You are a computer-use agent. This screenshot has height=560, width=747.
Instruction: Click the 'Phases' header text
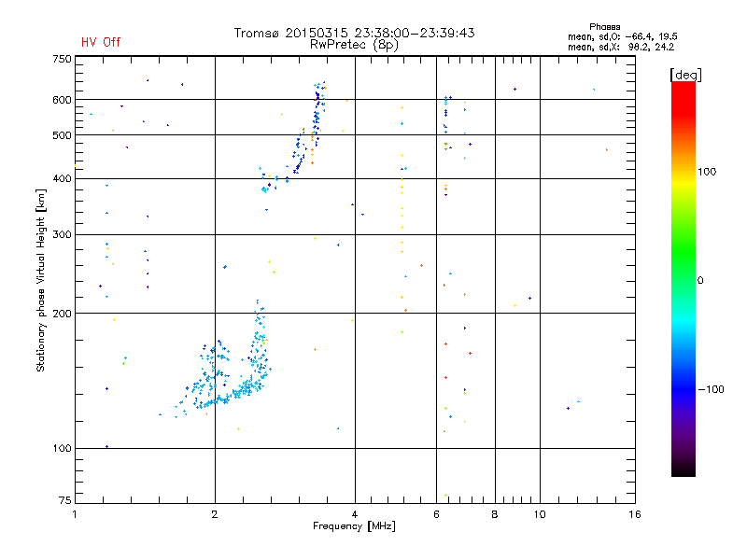(x=604, y=27)
